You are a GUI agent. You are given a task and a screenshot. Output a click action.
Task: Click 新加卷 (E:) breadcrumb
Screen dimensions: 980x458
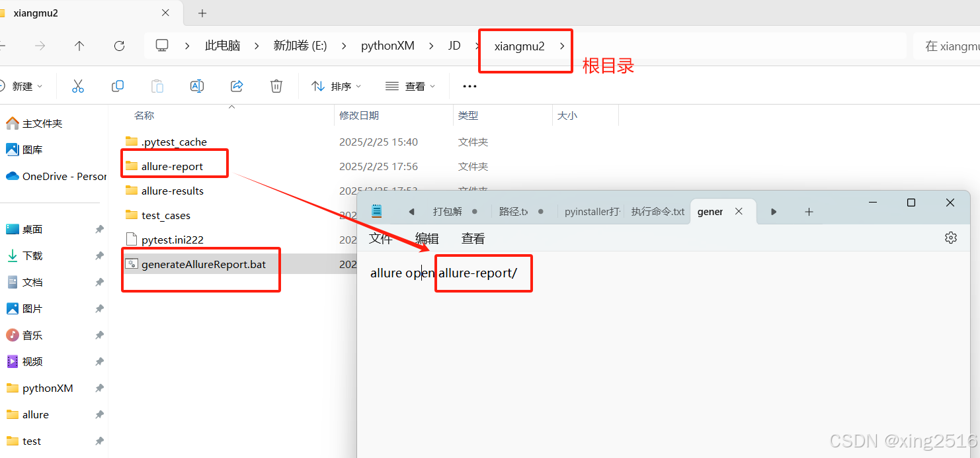(x=300, y=46)
